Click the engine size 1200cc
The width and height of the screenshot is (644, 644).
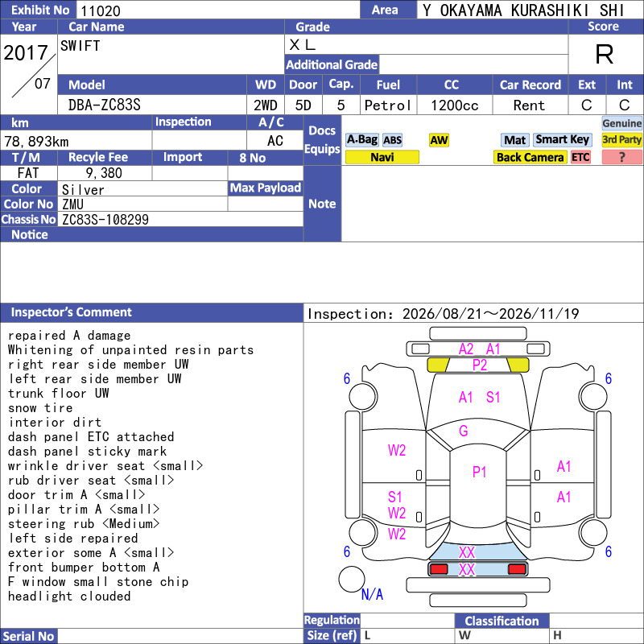tap(455, 105)
